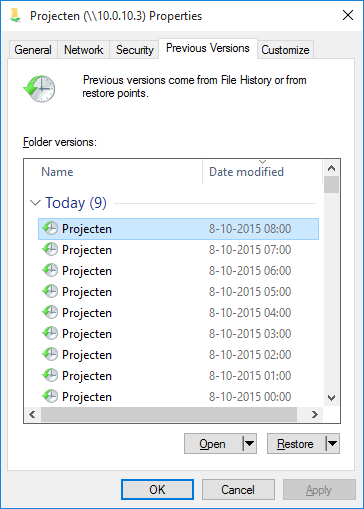Switch to the Customize tab

tap(285, 50)
